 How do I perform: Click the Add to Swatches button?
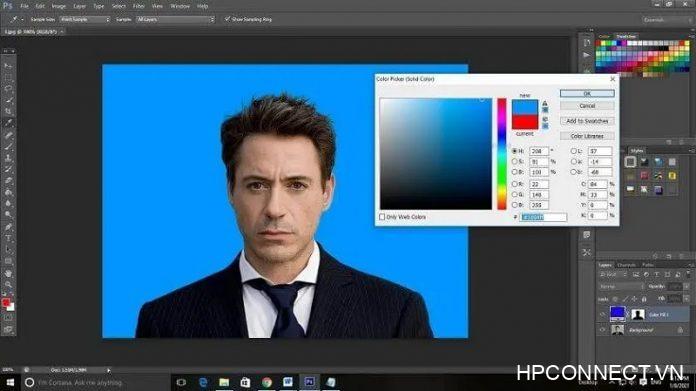click(x=587, y=121)
